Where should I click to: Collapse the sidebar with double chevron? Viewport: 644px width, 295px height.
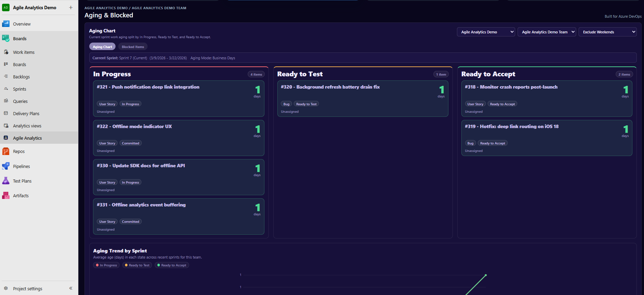[71, 288]
